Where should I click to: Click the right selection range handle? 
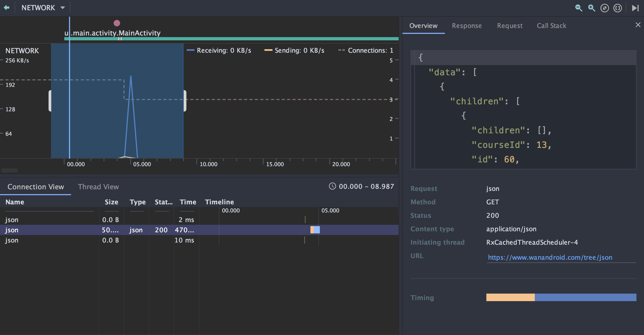[x=185, y=101]
